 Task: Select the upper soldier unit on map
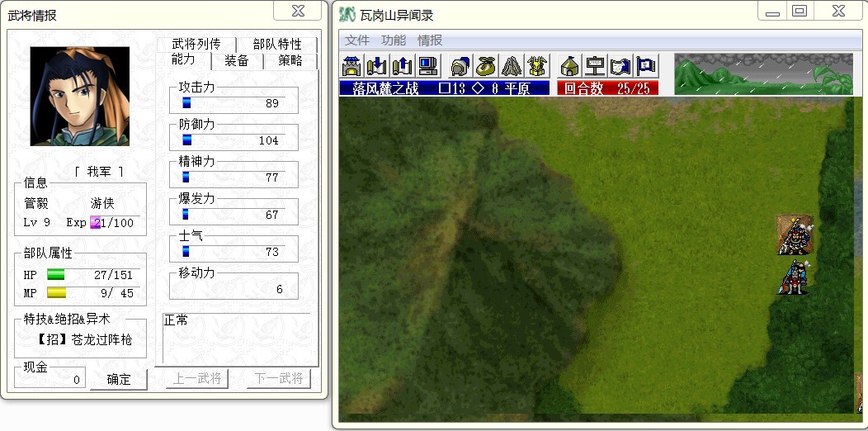[795, 235]
